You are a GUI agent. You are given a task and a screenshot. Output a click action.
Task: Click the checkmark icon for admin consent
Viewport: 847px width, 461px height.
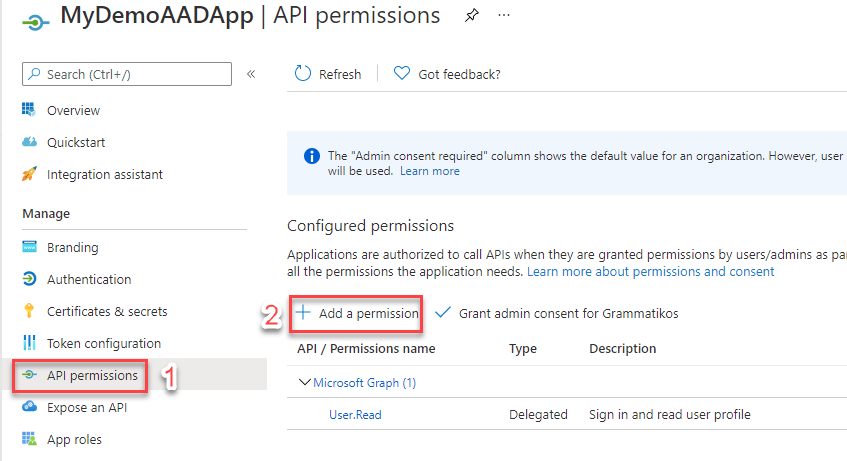pyautogui.click(x=443, y=312)
